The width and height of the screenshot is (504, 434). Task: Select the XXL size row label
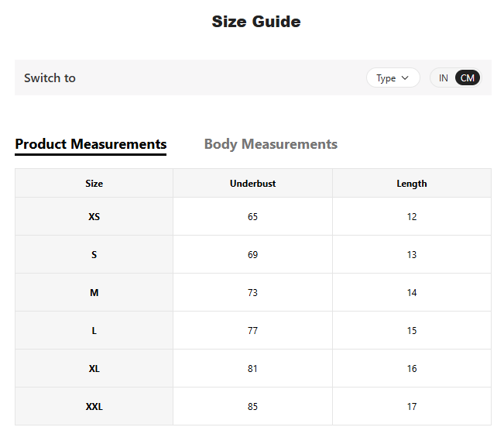tap(94, 406)
